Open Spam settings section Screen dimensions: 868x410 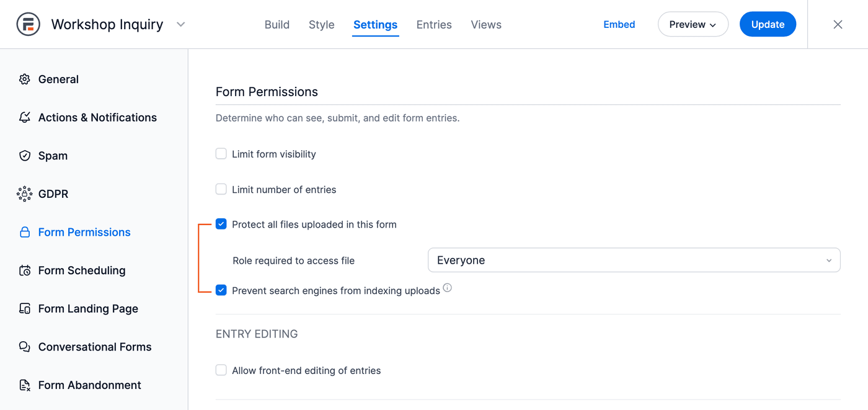[x=53, y=156]
